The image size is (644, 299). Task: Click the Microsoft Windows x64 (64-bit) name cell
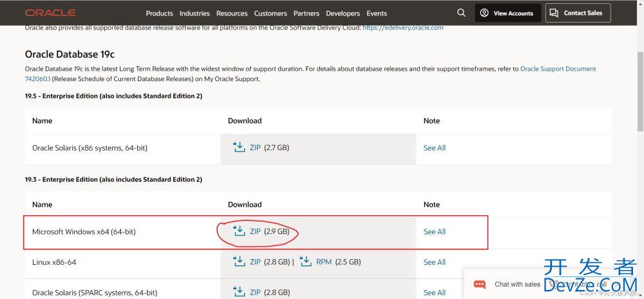84,231
